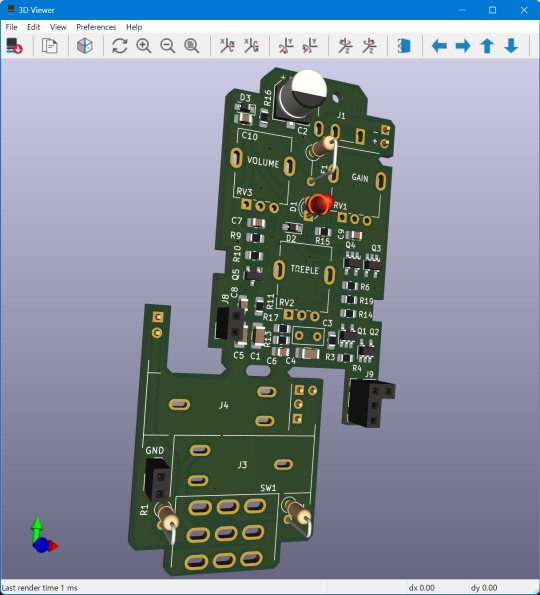Move board down with down arrow
Screen dimensions: 540x595
click(511, 46)
